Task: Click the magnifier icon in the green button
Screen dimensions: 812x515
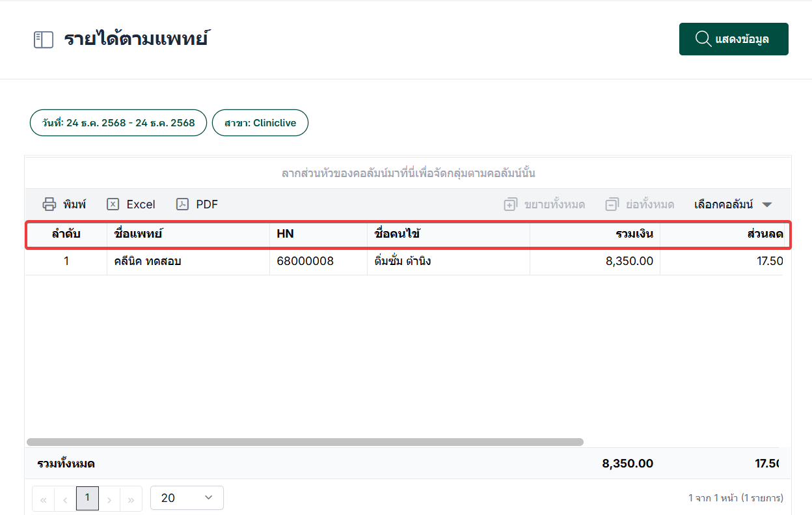Action: coord(703,39)
